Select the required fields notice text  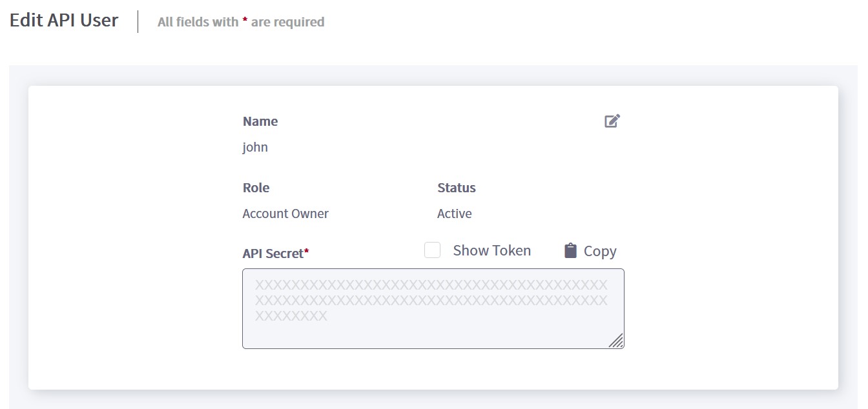pos(240,21)
